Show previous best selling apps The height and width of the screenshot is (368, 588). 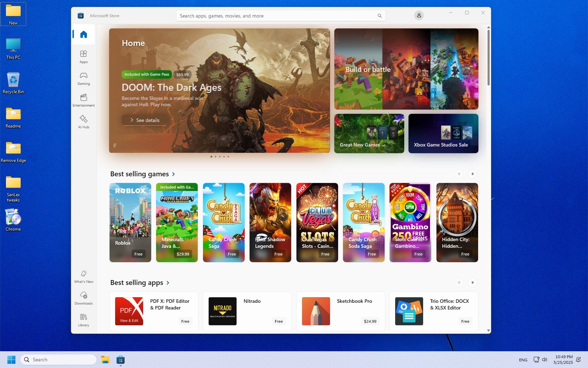[x=458, y=282]
